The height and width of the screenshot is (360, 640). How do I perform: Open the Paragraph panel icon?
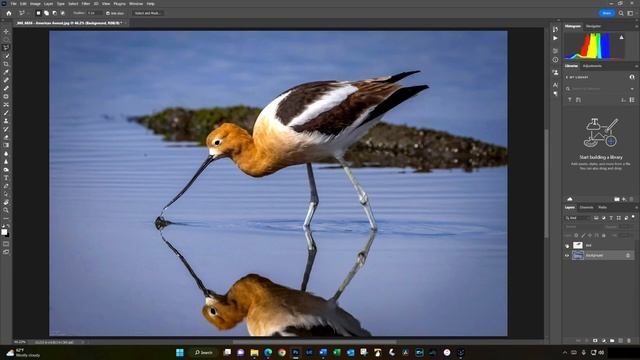(x=555, y=93)
